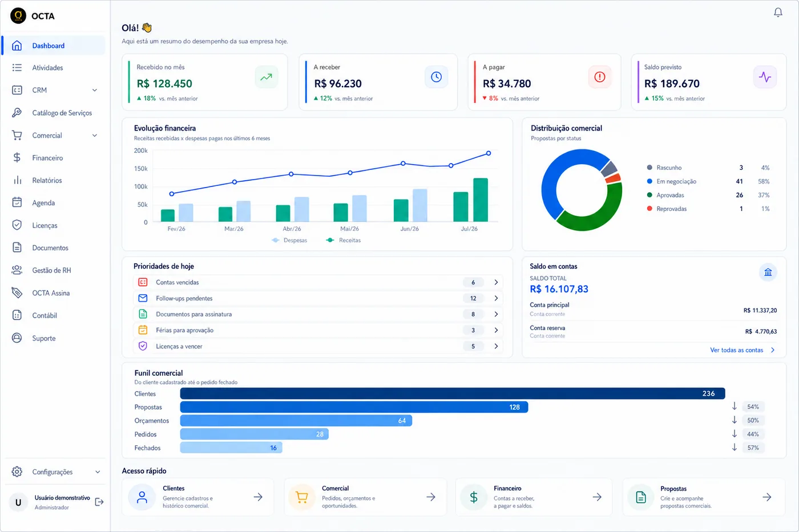The width and height of the screenshot is (799, 532).
Task: Click the Contas vencidas row icon
Action: click(143, 282)
